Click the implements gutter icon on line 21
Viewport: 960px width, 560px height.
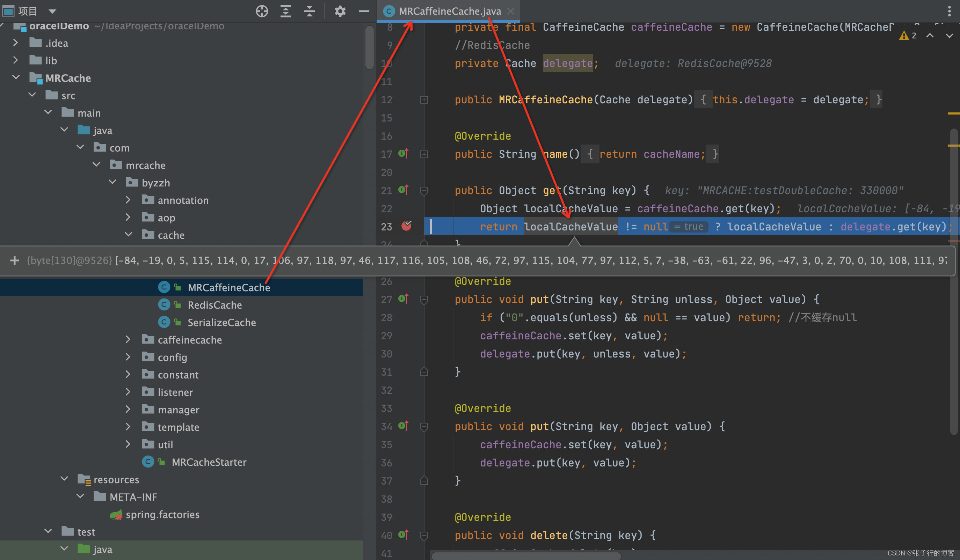coord(403,190)
